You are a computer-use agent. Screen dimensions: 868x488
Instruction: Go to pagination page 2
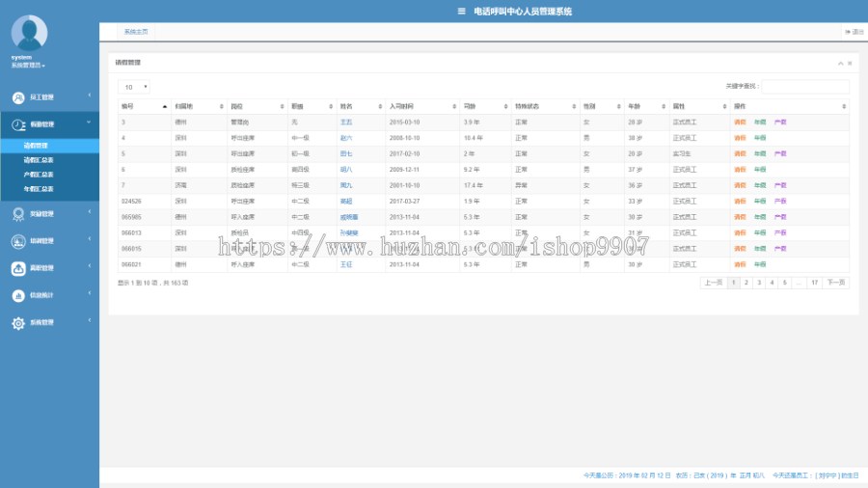coord(746,283)
